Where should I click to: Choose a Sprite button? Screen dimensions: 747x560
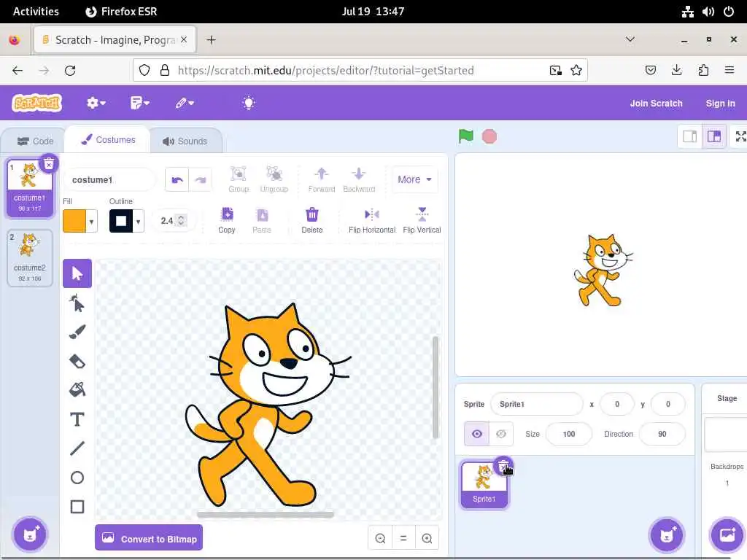[667, 534]
